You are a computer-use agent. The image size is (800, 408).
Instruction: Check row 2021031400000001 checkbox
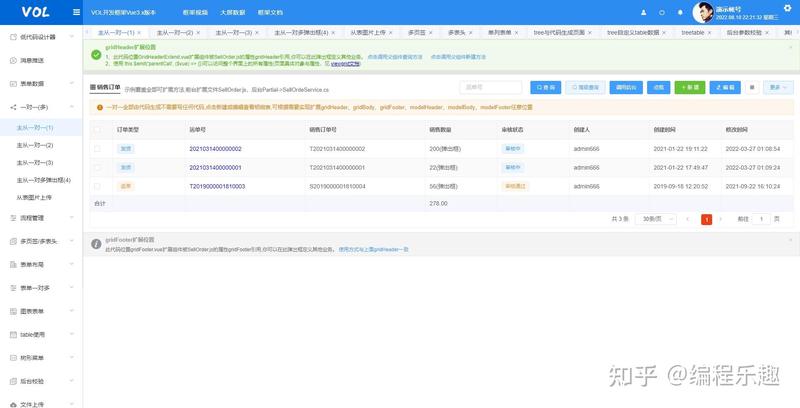pyautogui.click(x=97, y=167)
